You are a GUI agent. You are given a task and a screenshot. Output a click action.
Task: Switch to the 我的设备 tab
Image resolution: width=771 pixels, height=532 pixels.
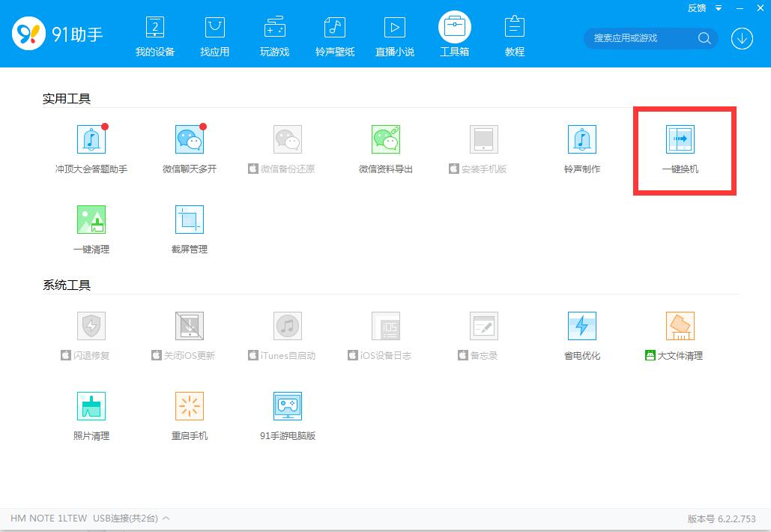[155, 36]
